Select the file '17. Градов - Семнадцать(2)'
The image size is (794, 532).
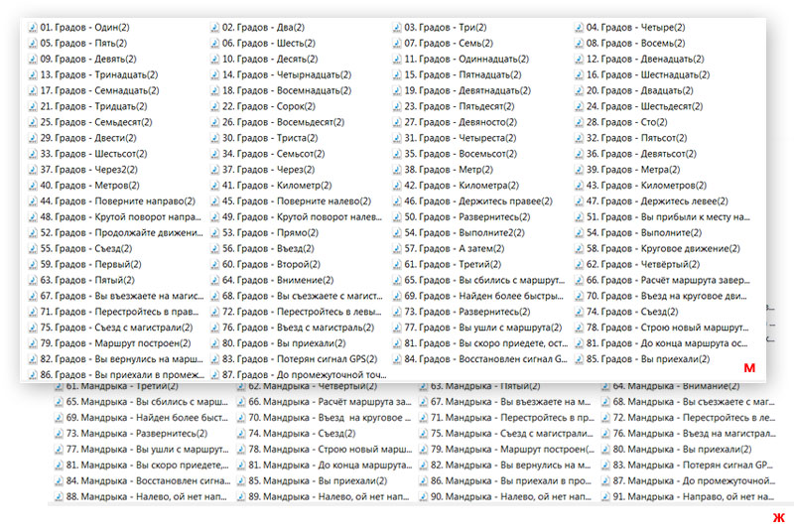point(93,90)
